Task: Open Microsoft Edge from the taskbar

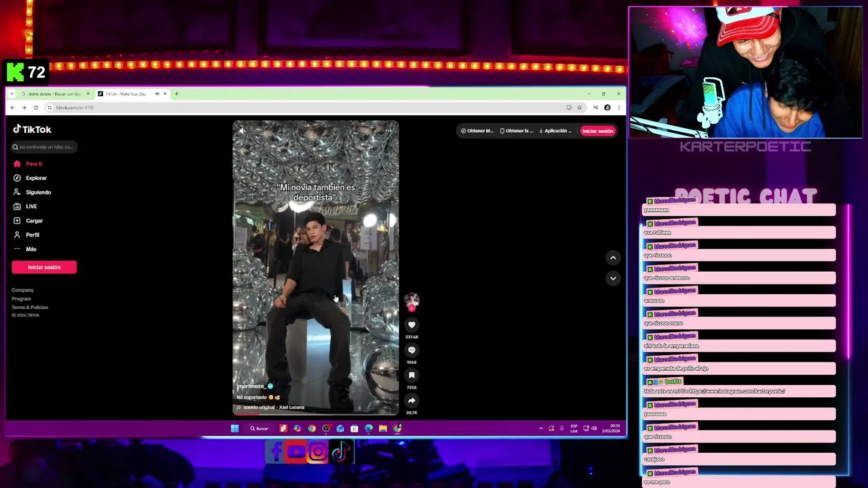Action: click(369, 428)
